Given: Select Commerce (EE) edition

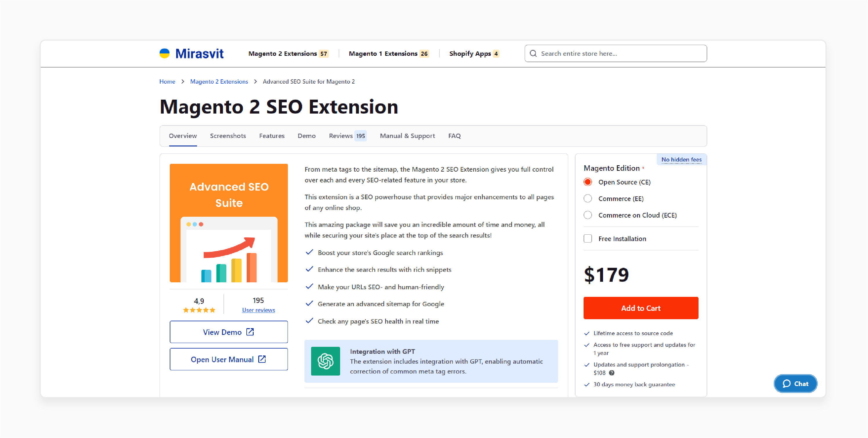Looking at the screenshot, I should coord(588,199).
